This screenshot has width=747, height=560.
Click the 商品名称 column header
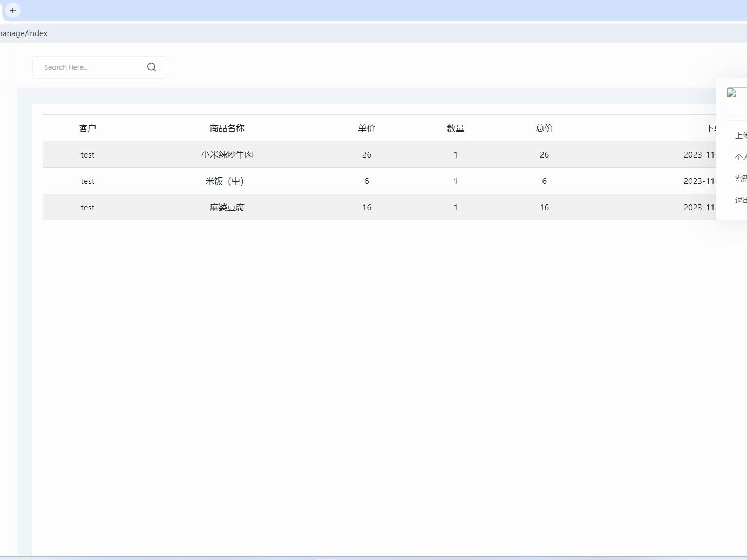[x=227, y=128]
